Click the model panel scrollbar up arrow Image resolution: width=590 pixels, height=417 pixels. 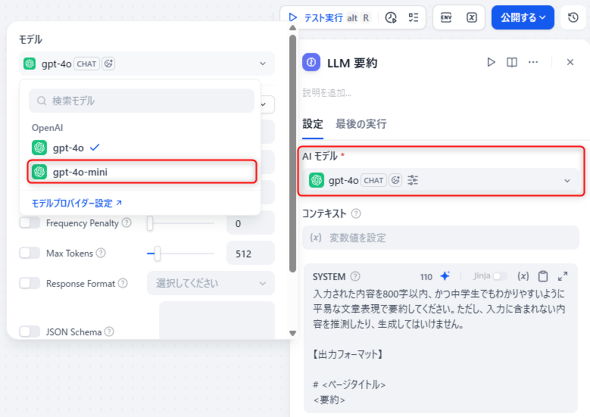(x=292, y=28)
